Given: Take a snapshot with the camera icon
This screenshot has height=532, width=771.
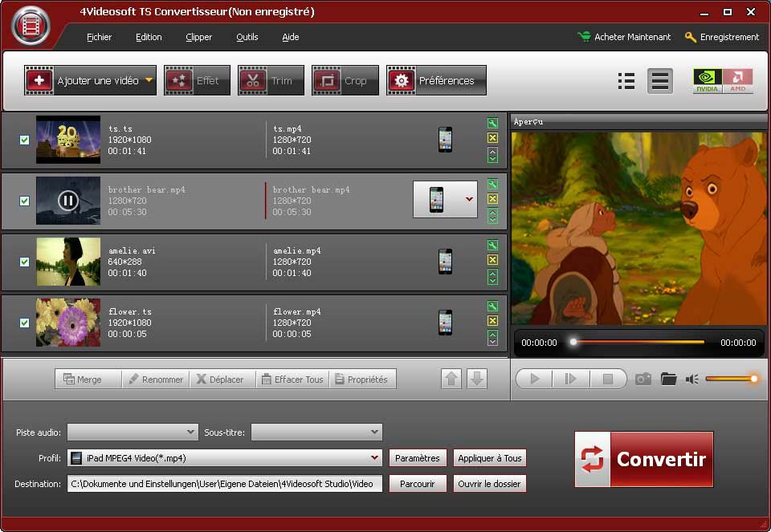Looking at the screenshot, I should tap(643, 380).
